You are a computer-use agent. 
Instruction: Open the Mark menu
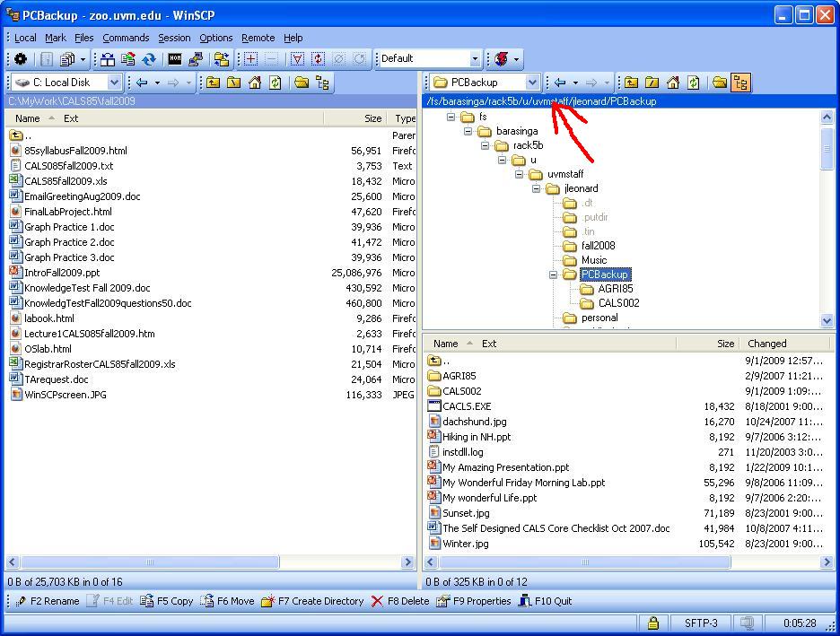click(x=56, y=38)
